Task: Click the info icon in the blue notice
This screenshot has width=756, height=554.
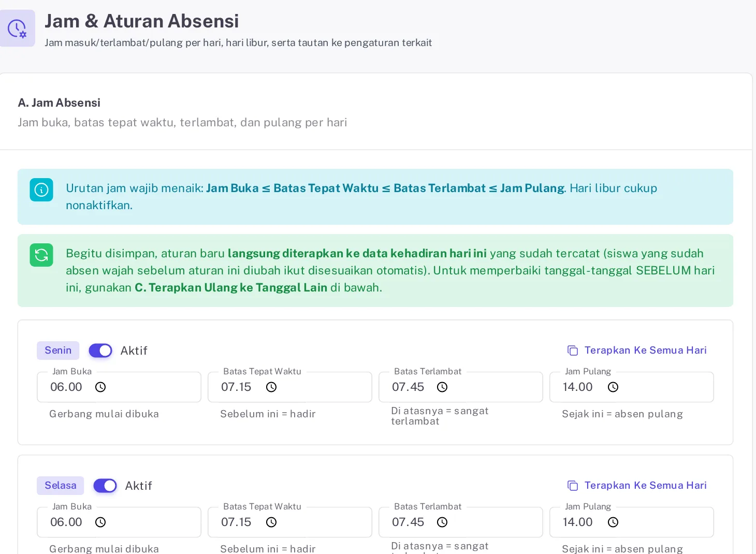Action: (x=41, y=190)
